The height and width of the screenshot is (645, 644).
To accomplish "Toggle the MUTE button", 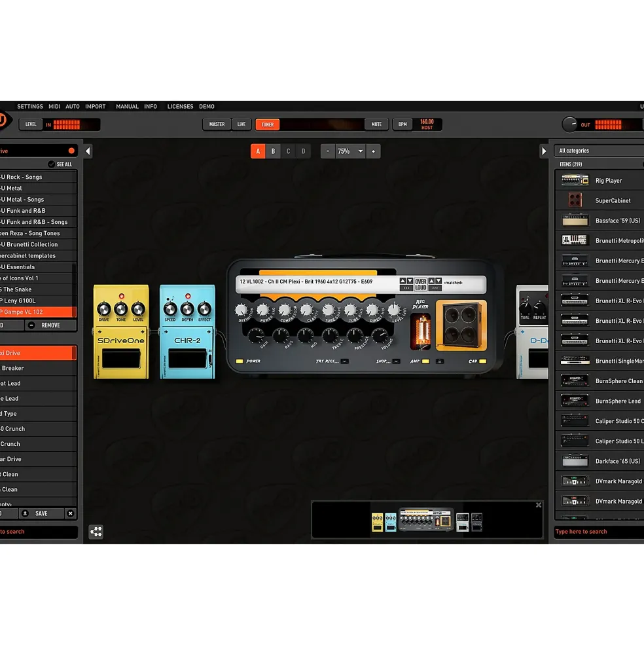I will (376, 124).
